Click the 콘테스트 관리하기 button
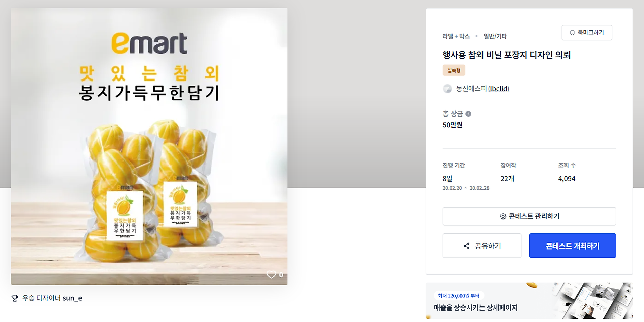Image resolution: width=644 pixels, height=322 pixels. (529, 216)
